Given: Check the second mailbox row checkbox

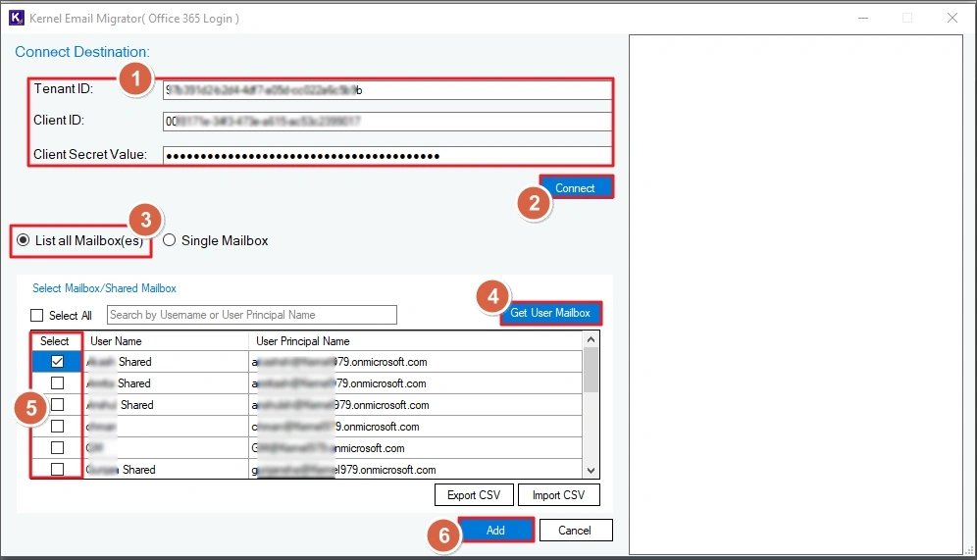Looking at the screenshot, I should click(x=57, y=383).
